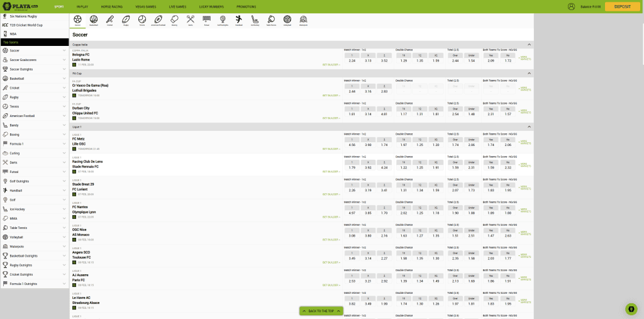The width and height of the screenshot is (644, 319).
Task: Click the ICC logo beside T20 Cricket World Cup
Action: tap(5, 25)
